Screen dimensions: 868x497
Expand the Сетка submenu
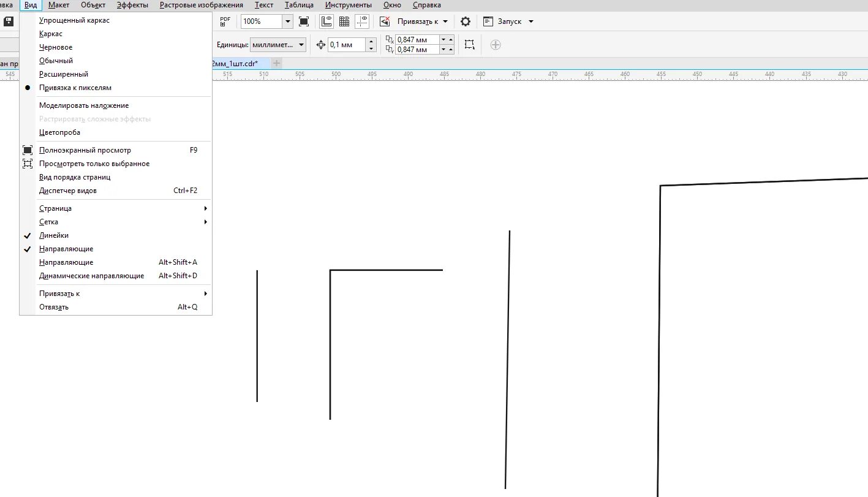tap(116, 222)
